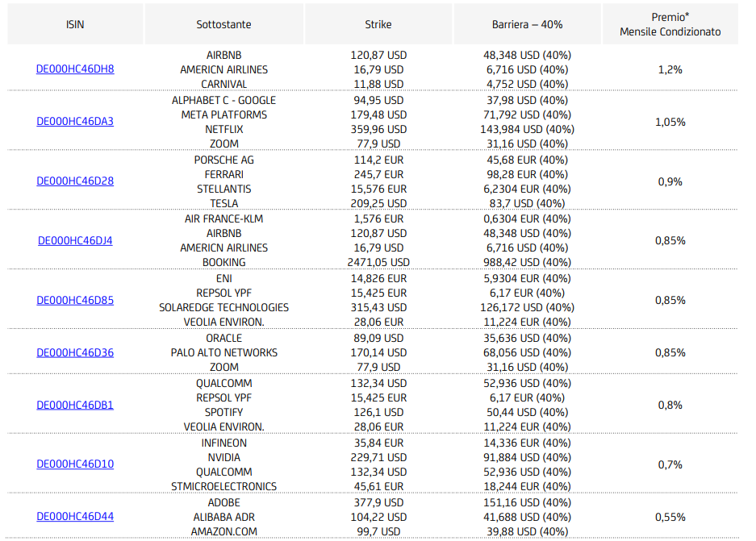Select the SOLAREDGE TECHNOLOGIES cell

223,307
